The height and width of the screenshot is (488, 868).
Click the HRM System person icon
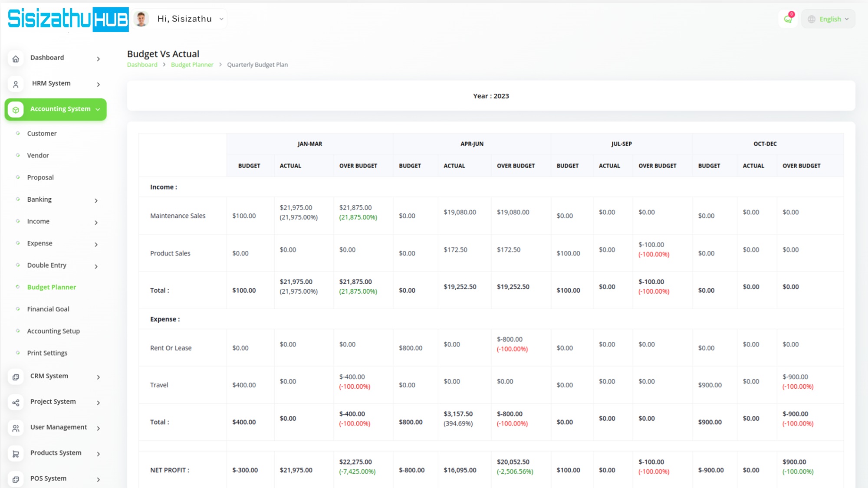[x=16, y=84]
